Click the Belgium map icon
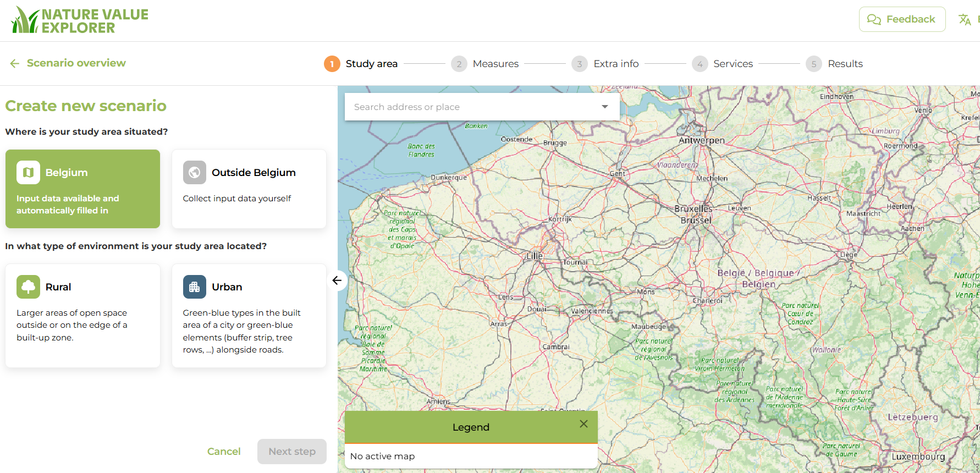Viewport: 980px width, 473px height. pyautogui.click(x=28, y=172)
